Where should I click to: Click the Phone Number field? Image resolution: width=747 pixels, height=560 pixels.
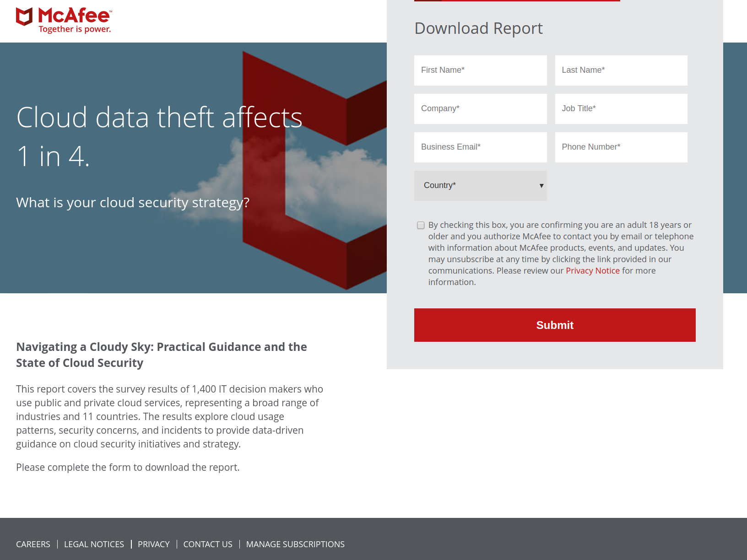(x=621, y=147)
